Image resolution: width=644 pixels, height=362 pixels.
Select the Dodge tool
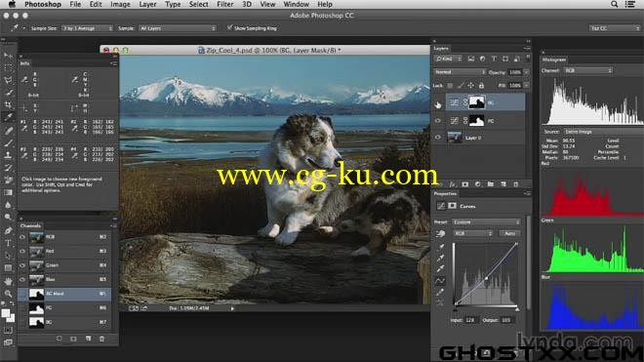pos(8,217)
